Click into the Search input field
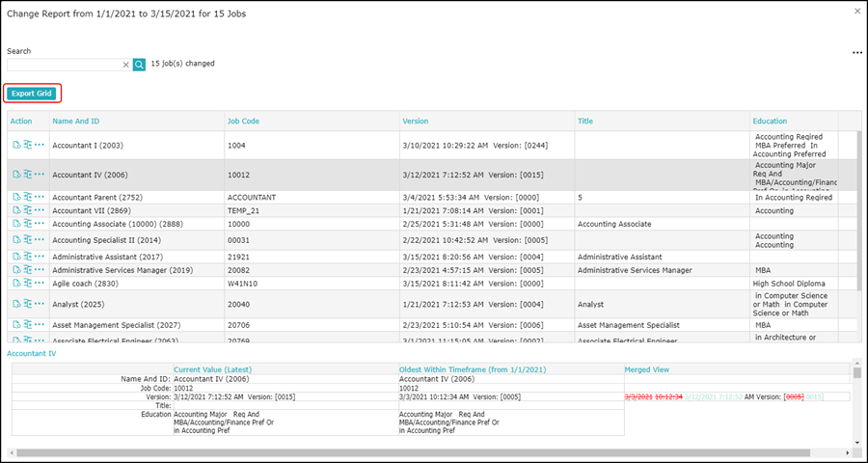The image size is (868, 463). (65, 65)
